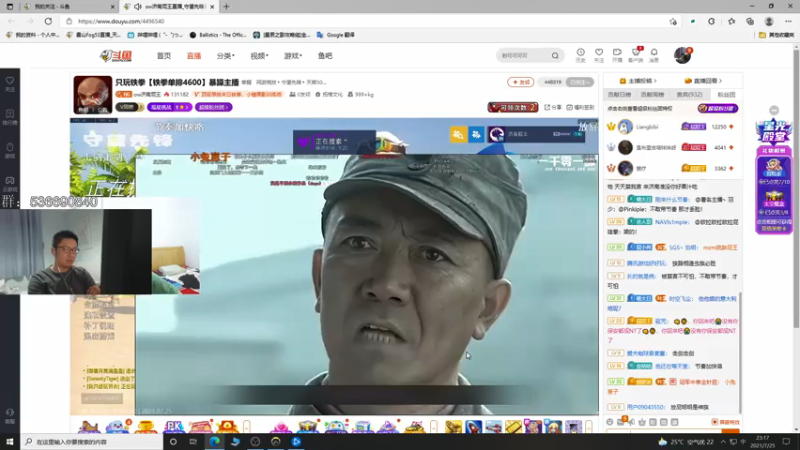Click the trophy gift icon in gift bar
Image resolution: width=800 pixels, height=450 pixels.
tap(146, 427)
